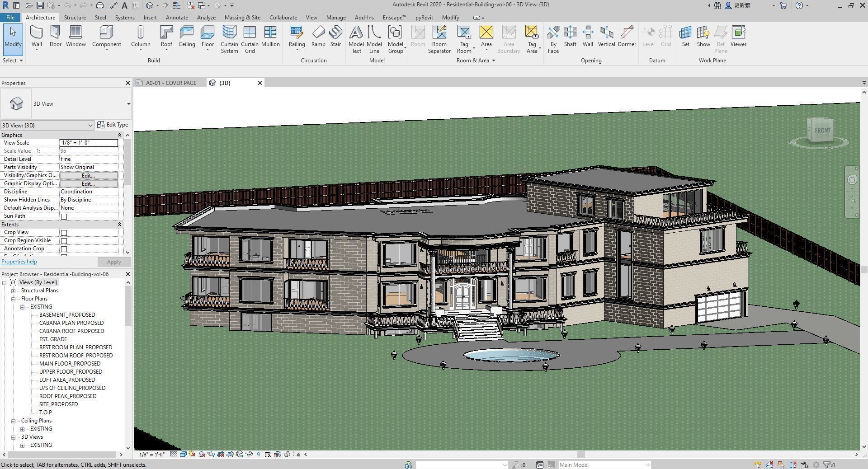Open the Select panel dropdown
868x469 pixels.
click(x=13, y=61)
